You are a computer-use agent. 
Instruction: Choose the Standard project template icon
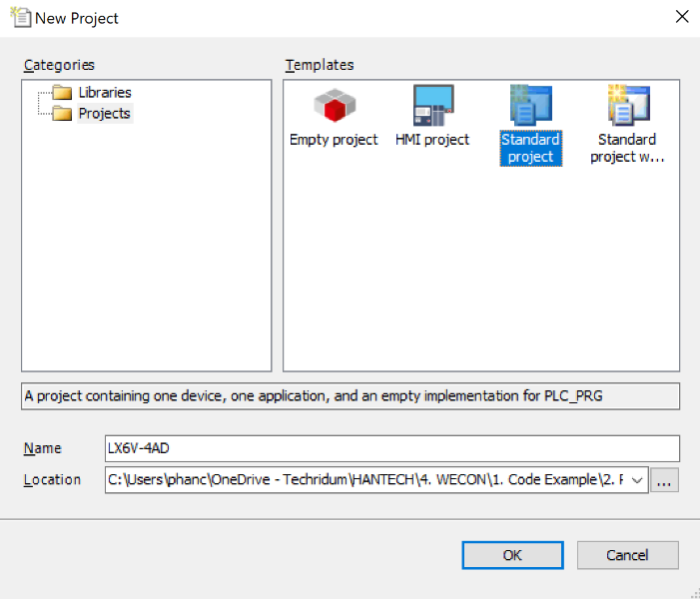click(x=530, y=106)
